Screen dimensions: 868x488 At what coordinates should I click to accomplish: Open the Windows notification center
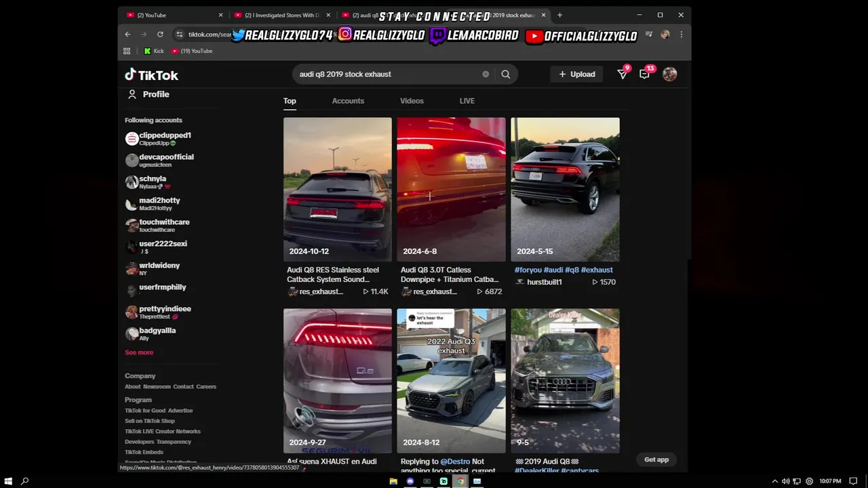coord(853,481)
